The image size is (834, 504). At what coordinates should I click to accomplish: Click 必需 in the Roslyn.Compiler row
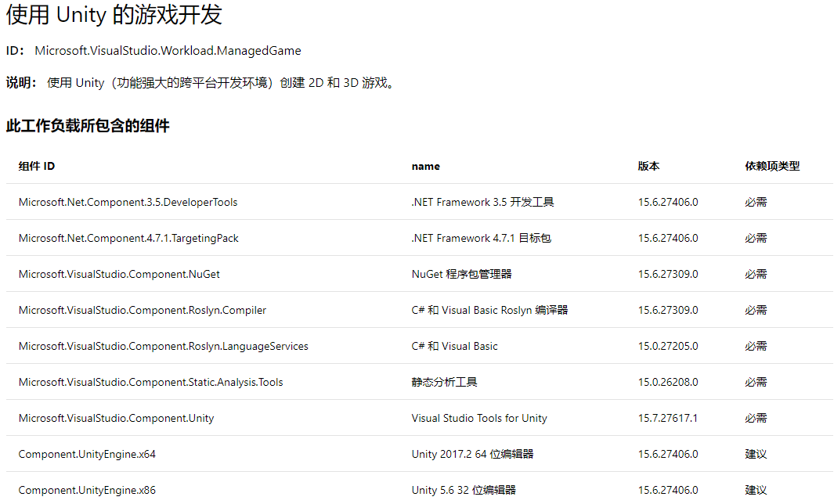756,310
